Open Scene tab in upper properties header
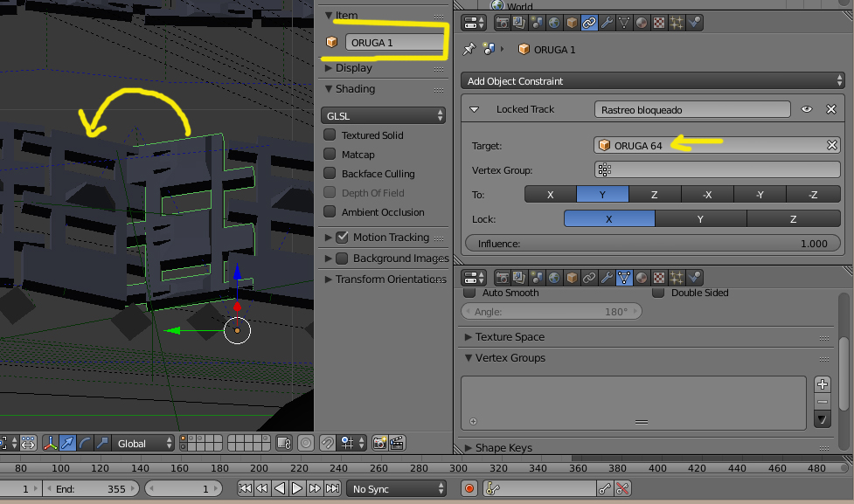Image resolution: width=854 pixels, height=504 pixels. 537,23
